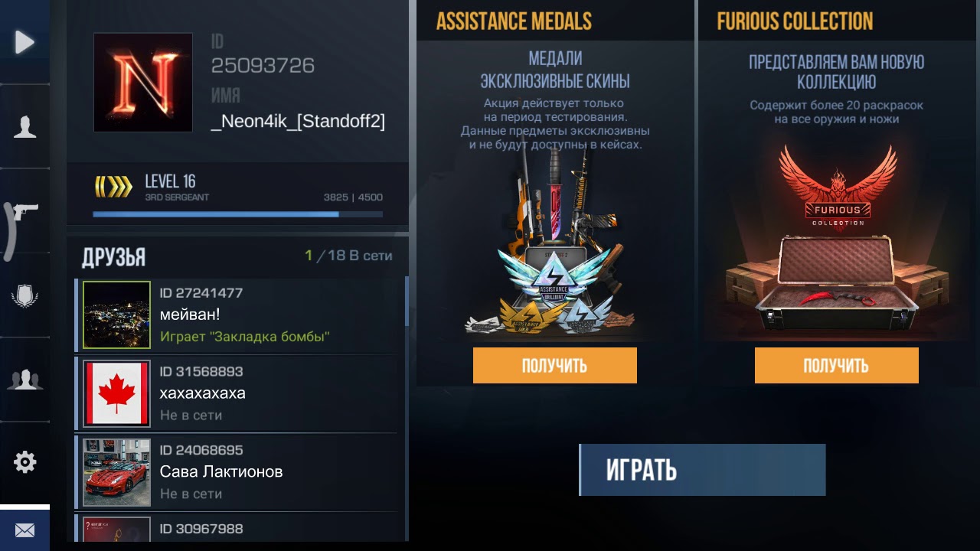The width and height of the screenshot is (980, 551).
Task: Click the play arrow icon in sidebar
Action: point(24,42)
